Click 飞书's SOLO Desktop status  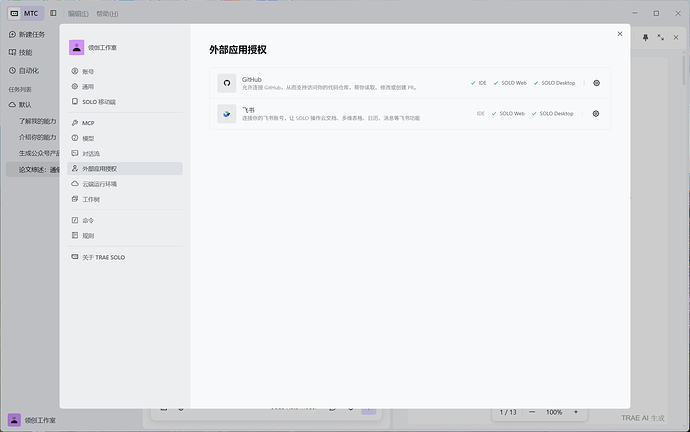point(553,113)
